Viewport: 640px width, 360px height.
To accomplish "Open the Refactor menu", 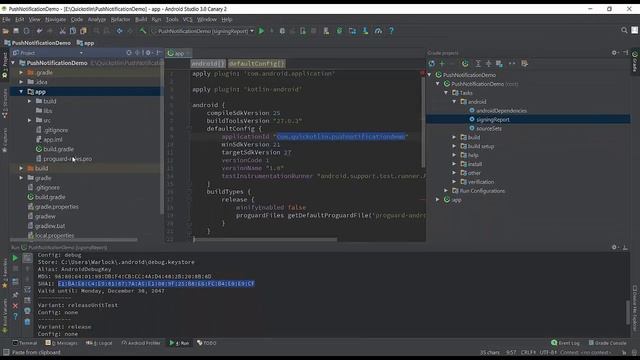I will (120, 19).
